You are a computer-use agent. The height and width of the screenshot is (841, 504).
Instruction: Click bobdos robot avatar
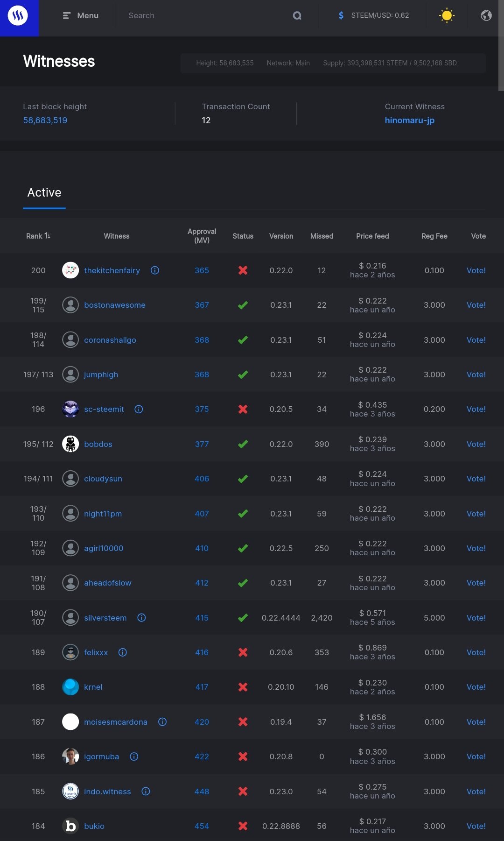(x=70, y=444)
